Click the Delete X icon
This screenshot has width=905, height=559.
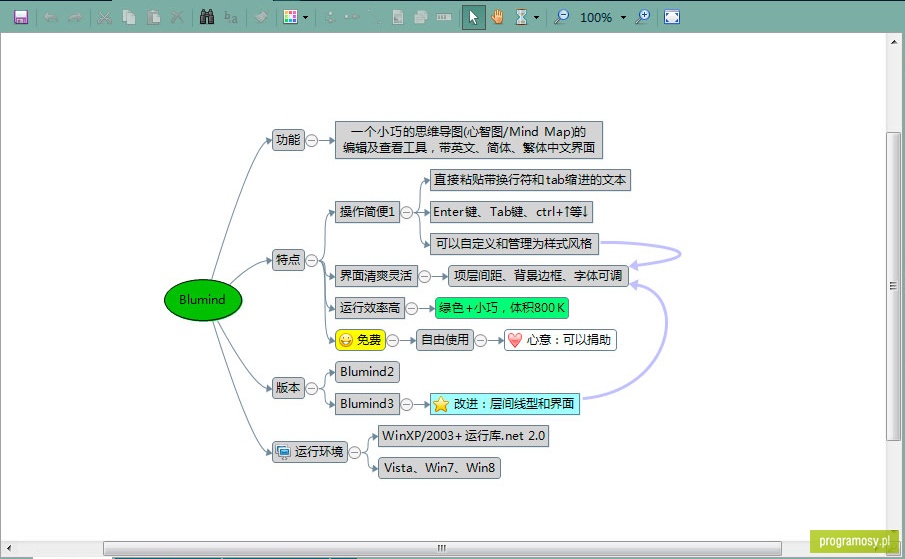(177, 17)
